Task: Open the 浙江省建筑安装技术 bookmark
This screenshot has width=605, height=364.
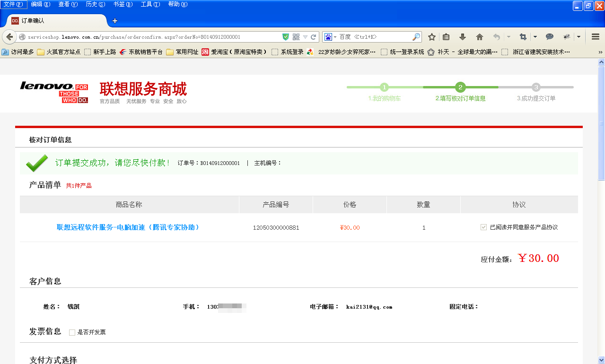Action: pyautogui.click(x=536, y=52)
